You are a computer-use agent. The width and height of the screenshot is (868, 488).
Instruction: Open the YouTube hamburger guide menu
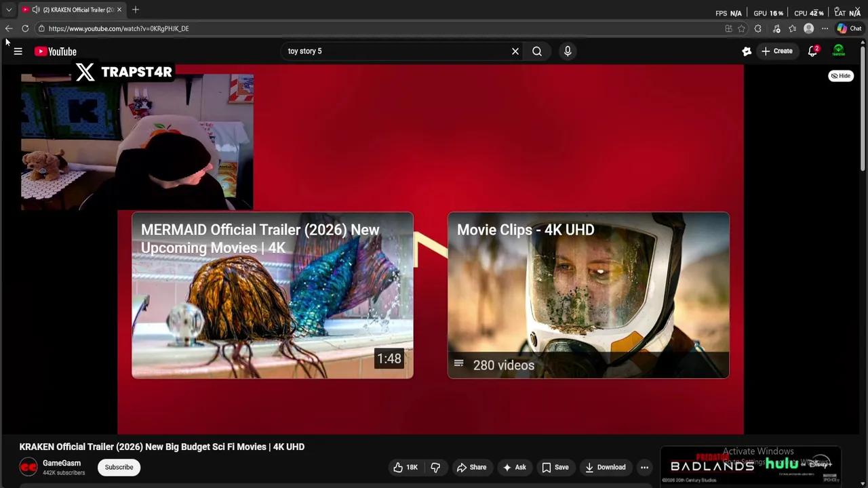pyautogui.click(x=18, y=52)
